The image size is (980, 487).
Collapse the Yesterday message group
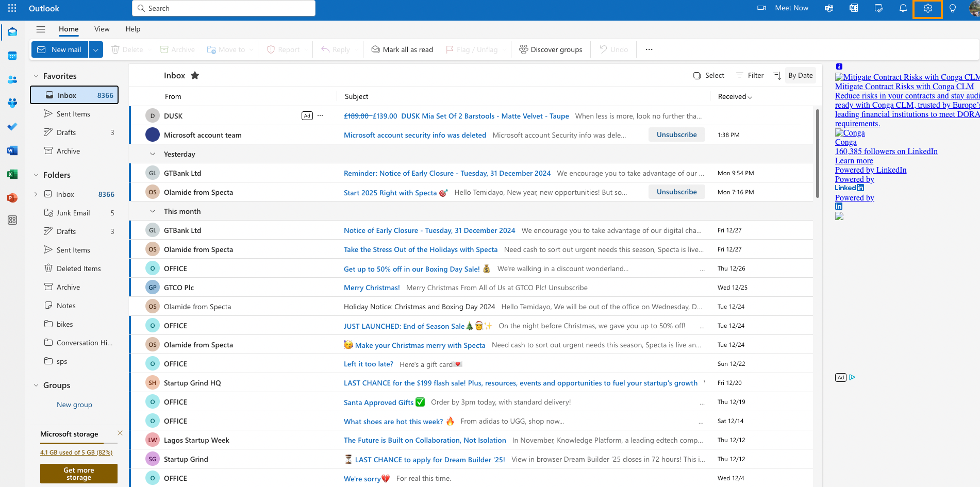coord(153,154)
